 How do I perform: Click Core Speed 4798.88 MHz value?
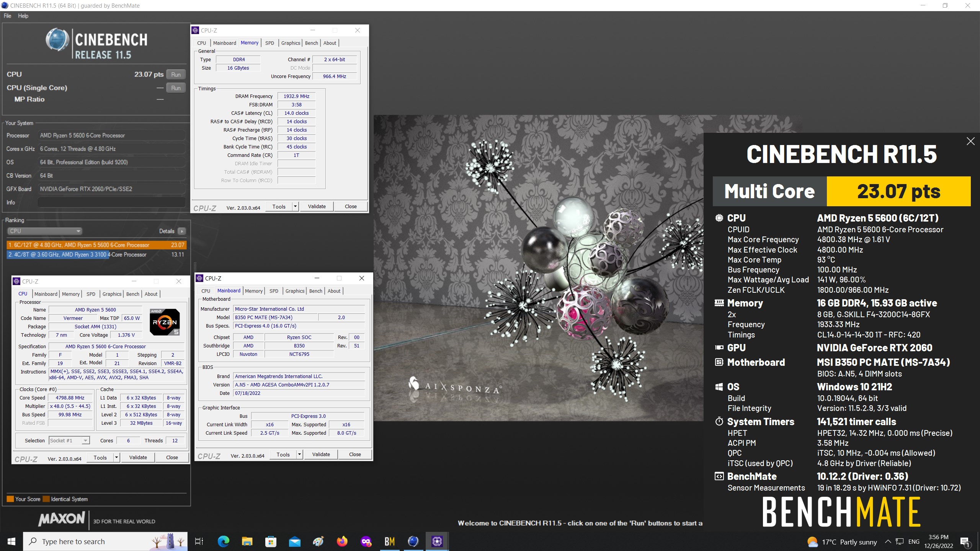(x=70, y=398)
